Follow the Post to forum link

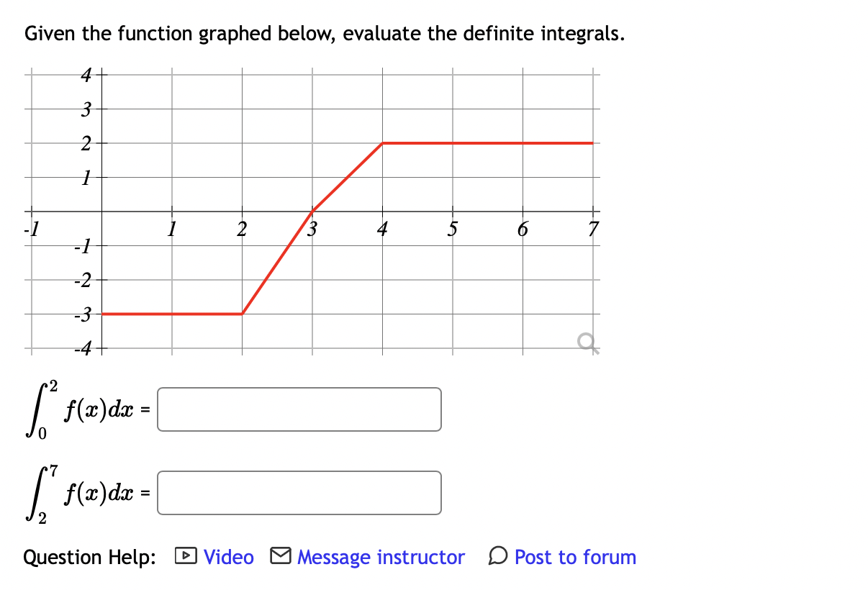click(574, 557)
